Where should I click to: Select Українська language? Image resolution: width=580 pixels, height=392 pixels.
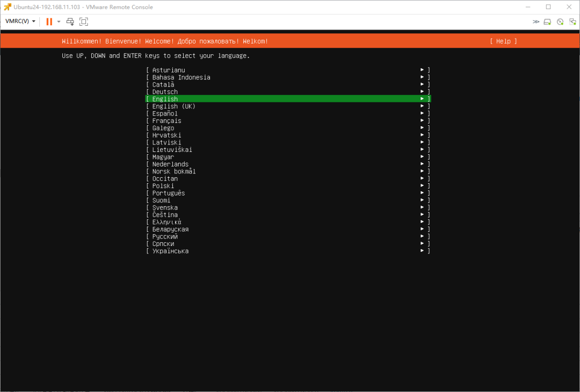pos(288,251)
